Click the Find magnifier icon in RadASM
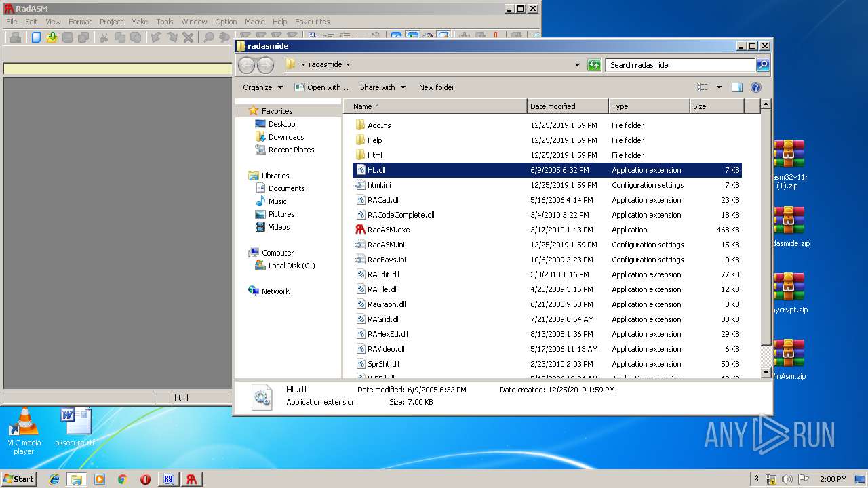 [x=209, y=38]
